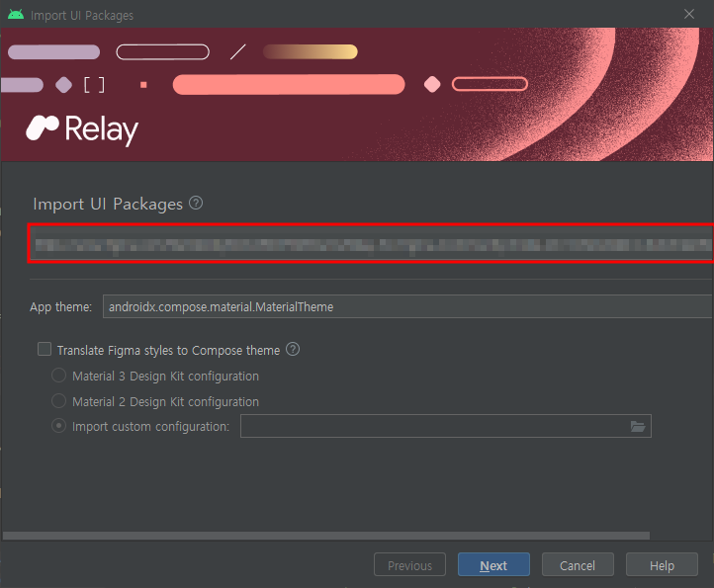The image size is (714, 588).
Task: Click the Android icon in the title bar
Action: click(16, 15)
